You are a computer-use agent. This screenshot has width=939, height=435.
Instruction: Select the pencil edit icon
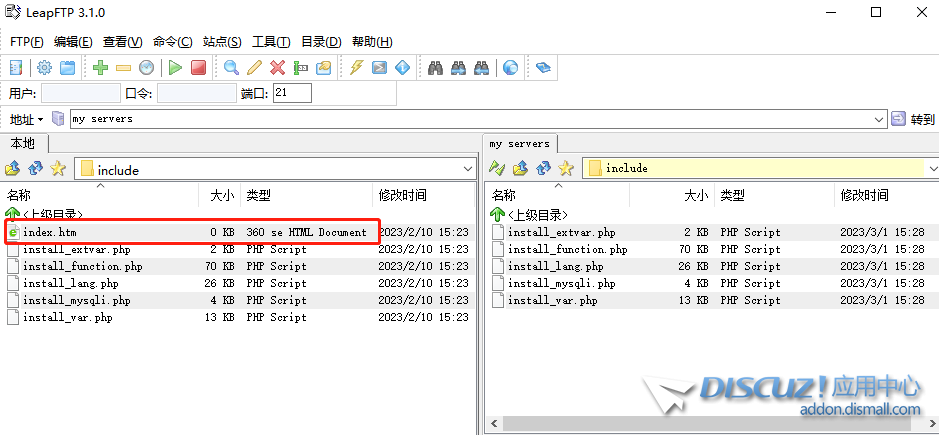click(x=254, y=68)
